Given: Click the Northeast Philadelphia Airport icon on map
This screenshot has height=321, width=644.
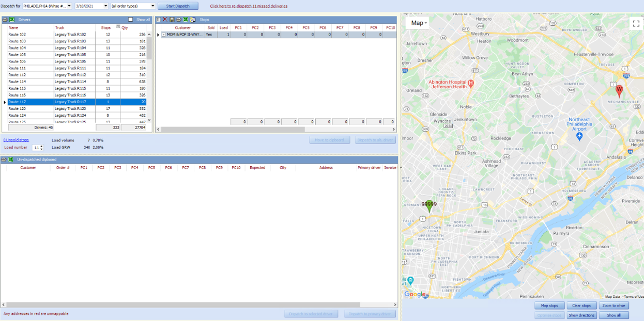Looking at the screenshot, I should click(x=579, y=136).
